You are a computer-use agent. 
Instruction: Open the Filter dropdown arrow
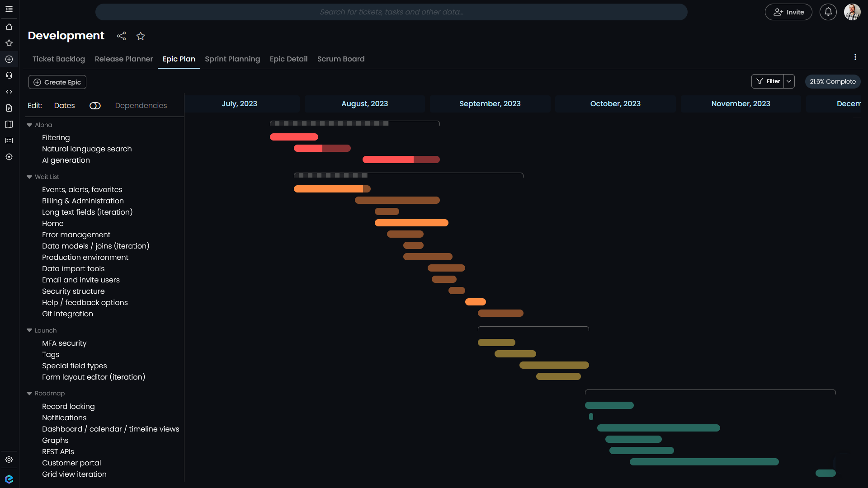click(789, 81)
